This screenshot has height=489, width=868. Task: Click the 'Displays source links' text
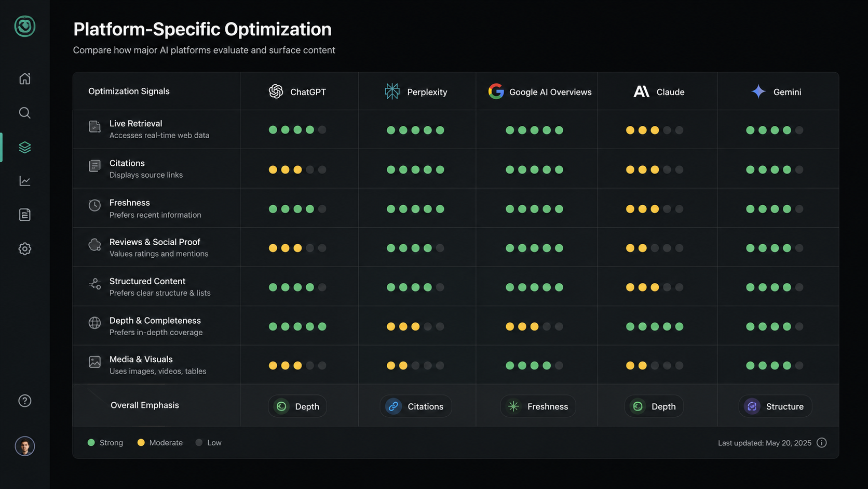coord(146,175)
